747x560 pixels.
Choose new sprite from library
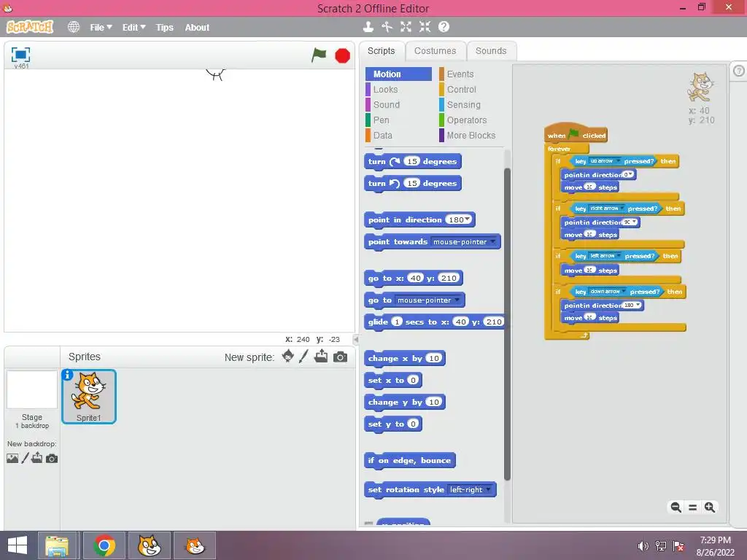coord(287,356)
